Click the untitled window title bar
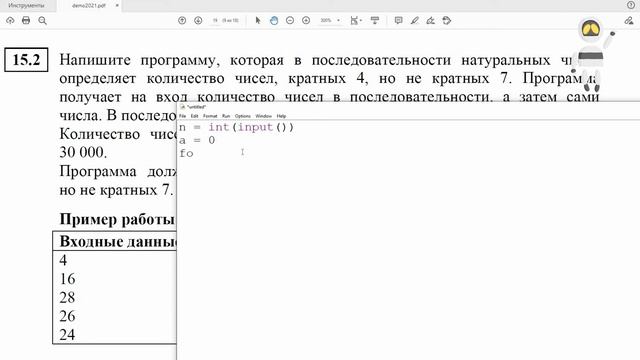This screenshot has height=360, width=640. 408,107
